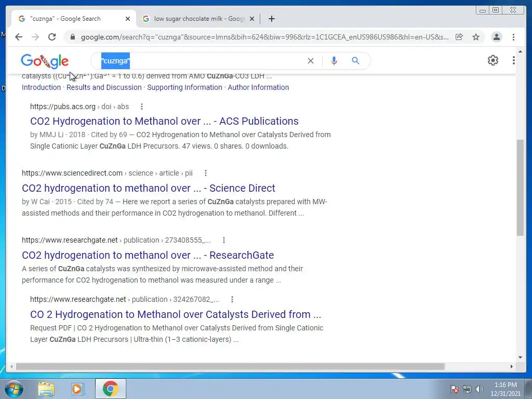The image size is (532, 399).
Task: Open options for researchgate 324267082 result
Action: 232,299
